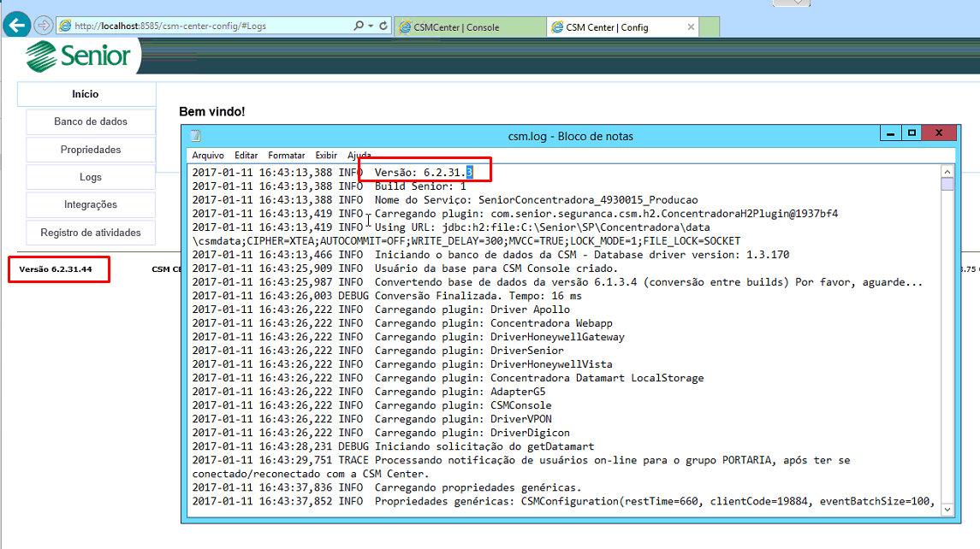
Task: Click the Notepad vertical scrollbar thumb
Action: tap(947, 184)
